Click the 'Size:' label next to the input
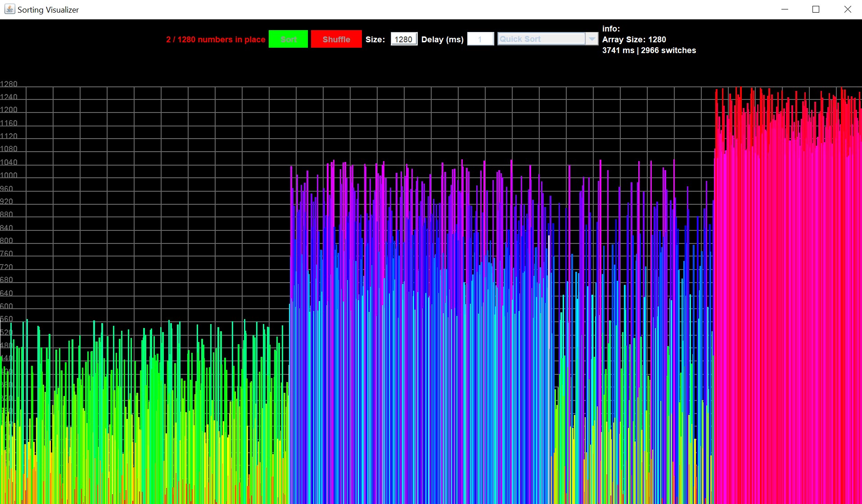The height and width of the screenshot is (504, 862). point(375,39)
